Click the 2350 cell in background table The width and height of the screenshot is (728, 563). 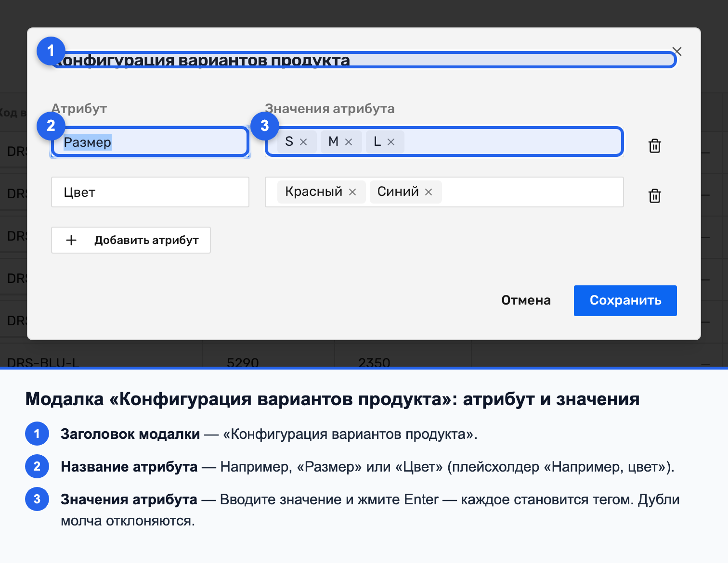click(x=374, y=362)
